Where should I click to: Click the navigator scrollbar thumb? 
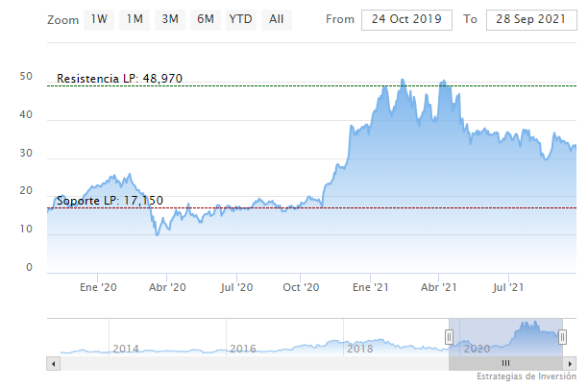click(505, 363)
